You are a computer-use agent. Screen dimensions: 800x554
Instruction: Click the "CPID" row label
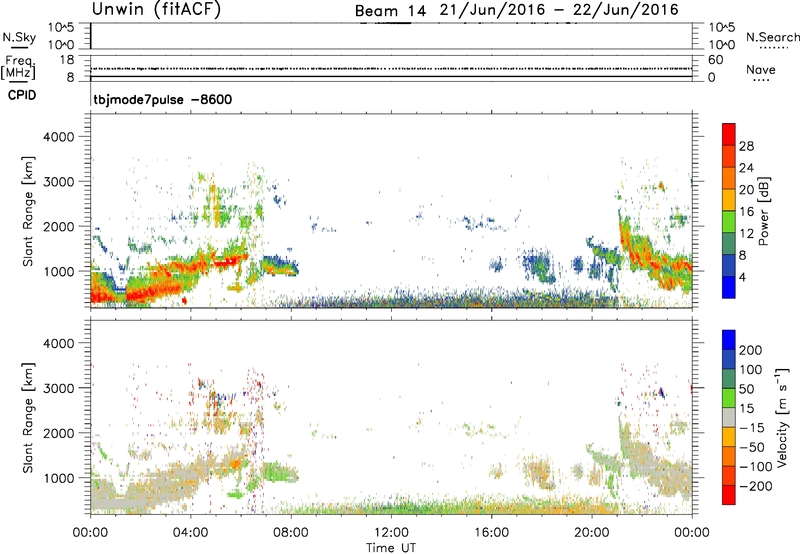tap(22, 95)
